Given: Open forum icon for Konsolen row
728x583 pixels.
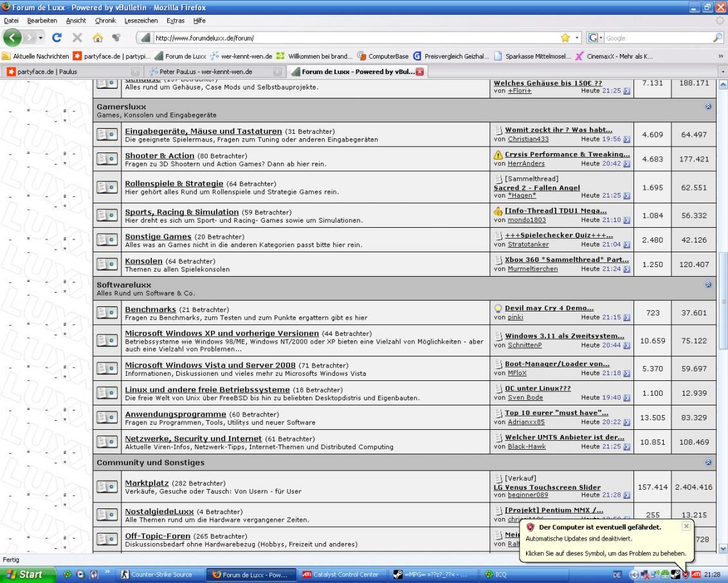Looking at the screenshot, I should point(107,264).
